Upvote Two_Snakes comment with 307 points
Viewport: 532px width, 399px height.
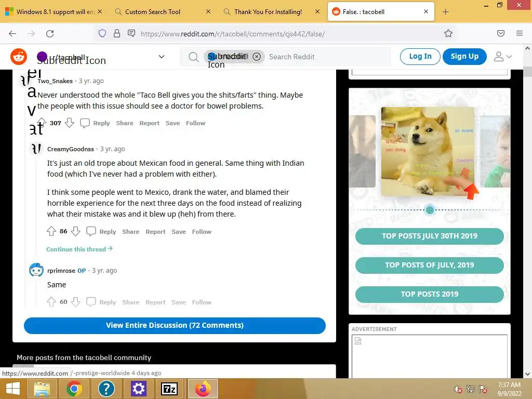click(42, 123)
